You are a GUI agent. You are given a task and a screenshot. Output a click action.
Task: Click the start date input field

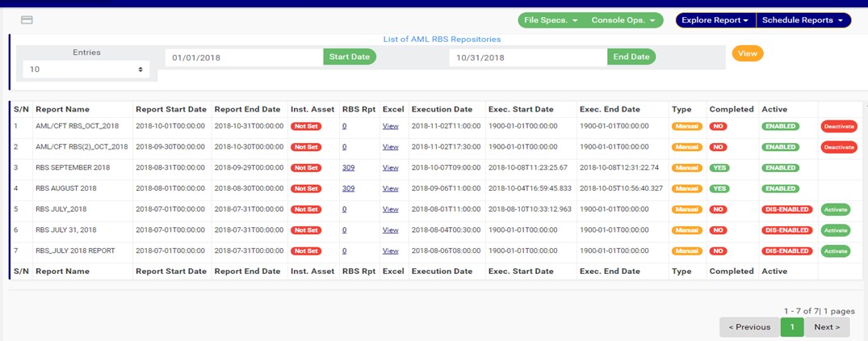[244, 57]
